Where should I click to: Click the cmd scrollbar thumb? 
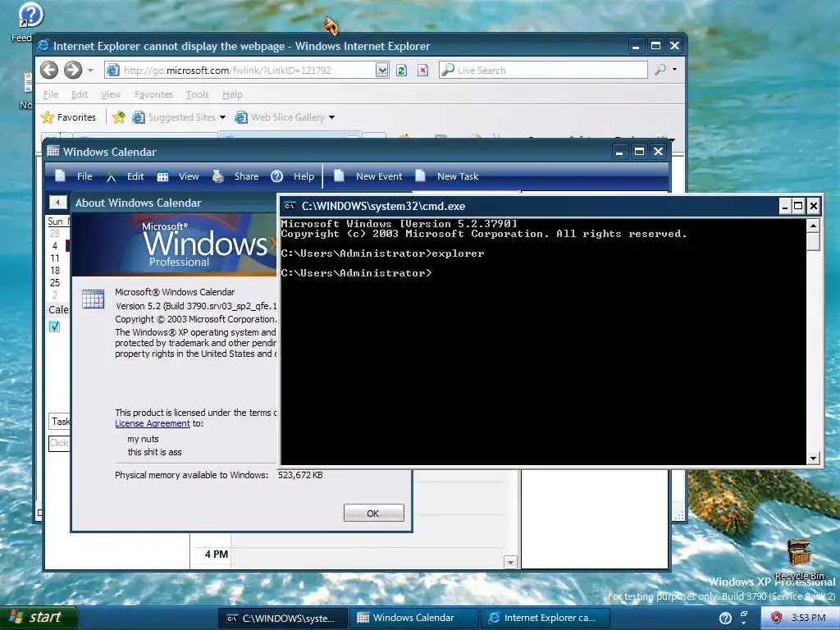tap(813, 242)
